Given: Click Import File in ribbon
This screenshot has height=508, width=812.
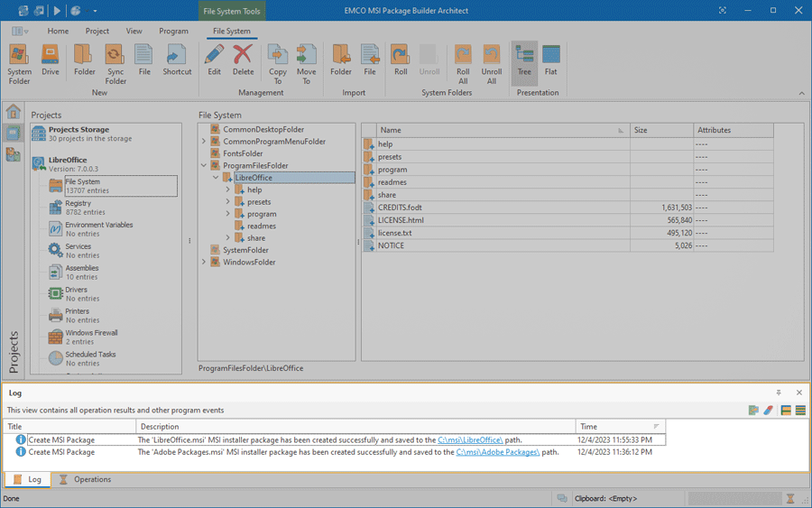Looking at the screenshot, I should pyautogui.click(x=370, y=60).
